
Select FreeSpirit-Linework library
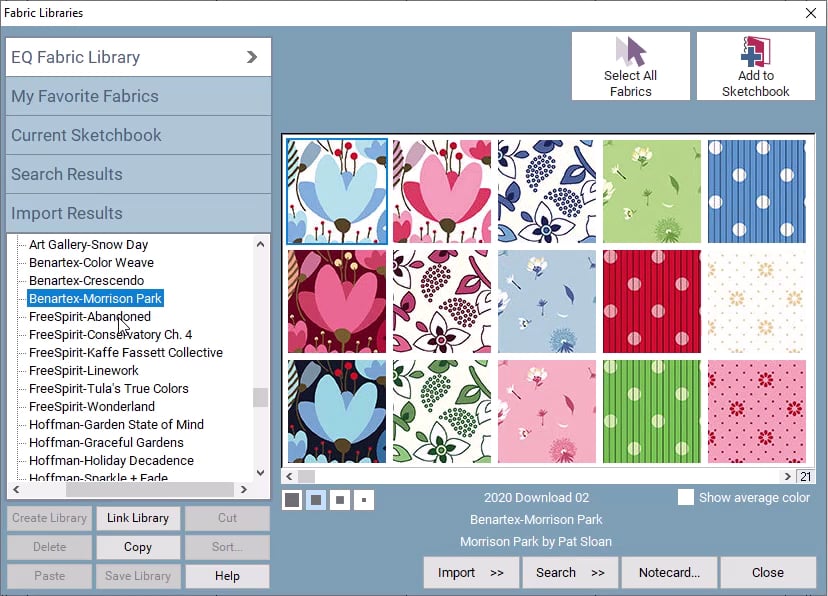tap(83, 370)
